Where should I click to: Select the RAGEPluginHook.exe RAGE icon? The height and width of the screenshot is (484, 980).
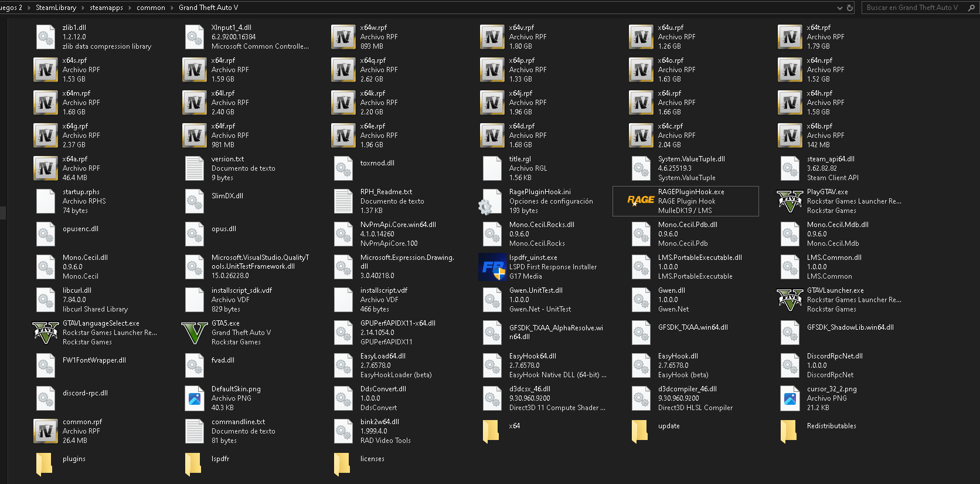641,201
